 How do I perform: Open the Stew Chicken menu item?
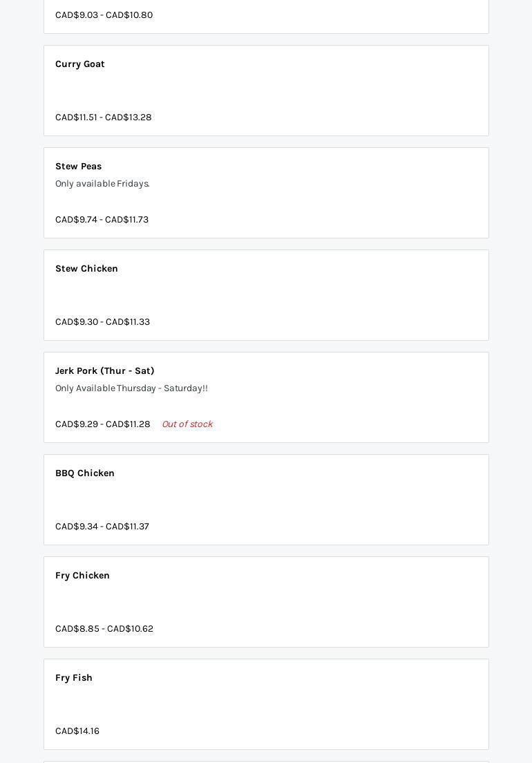point(86,269)
